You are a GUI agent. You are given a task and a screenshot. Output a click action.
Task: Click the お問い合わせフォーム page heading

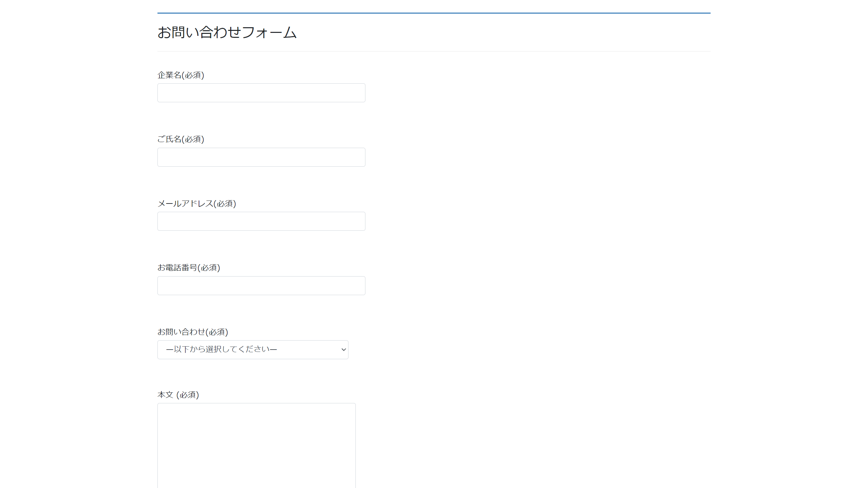pyautogui.click(x=227, y=33)
